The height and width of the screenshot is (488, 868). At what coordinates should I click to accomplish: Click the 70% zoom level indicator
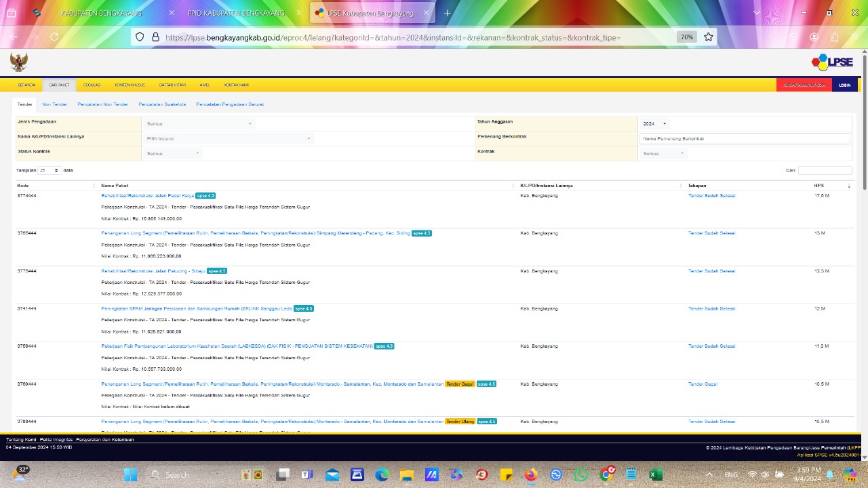(x=687, y=37)
